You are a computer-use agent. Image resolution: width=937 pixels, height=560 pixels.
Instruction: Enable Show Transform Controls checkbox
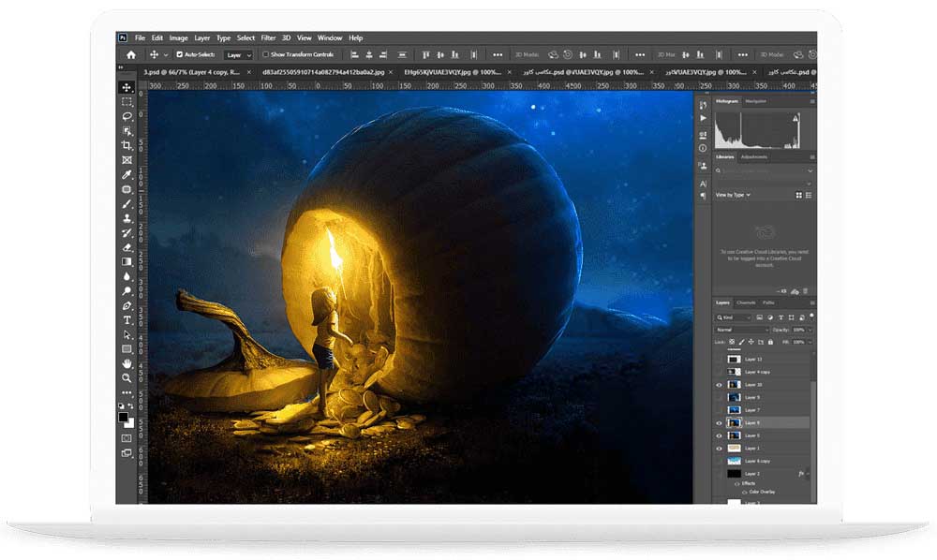pos(265,54)
